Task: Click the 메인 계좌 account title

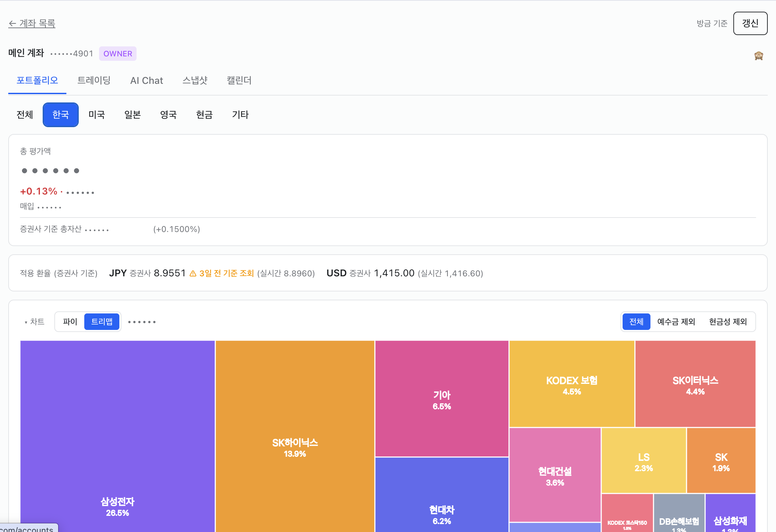Action: [x=26, y=53]
